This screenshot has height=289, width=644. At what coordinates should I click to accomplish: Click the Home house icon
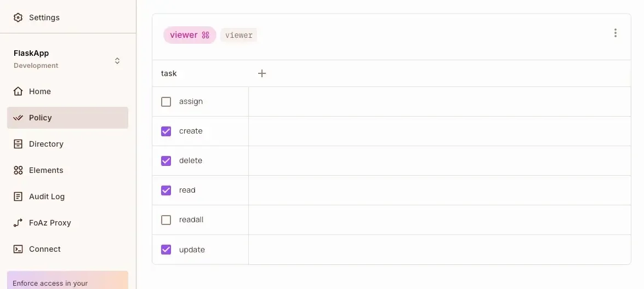click(x=18, y=91)
